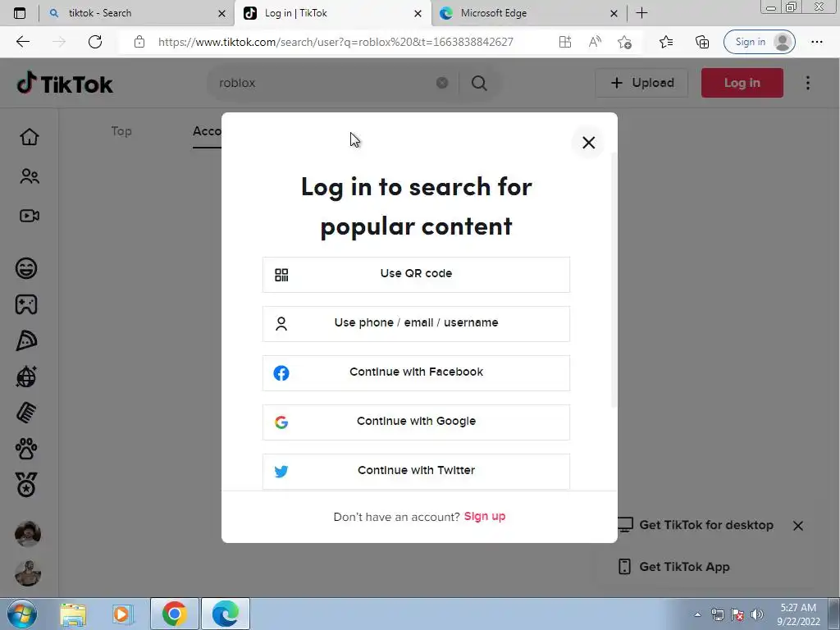Open Food pizza category icon

coord(26,340)
